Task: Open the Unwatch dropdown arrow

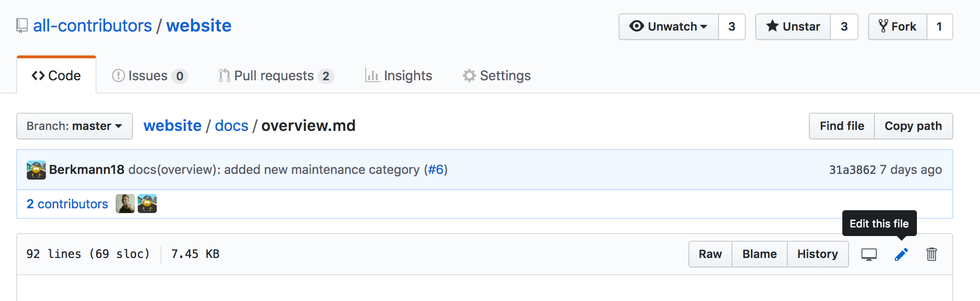Action: coord(703,27)
